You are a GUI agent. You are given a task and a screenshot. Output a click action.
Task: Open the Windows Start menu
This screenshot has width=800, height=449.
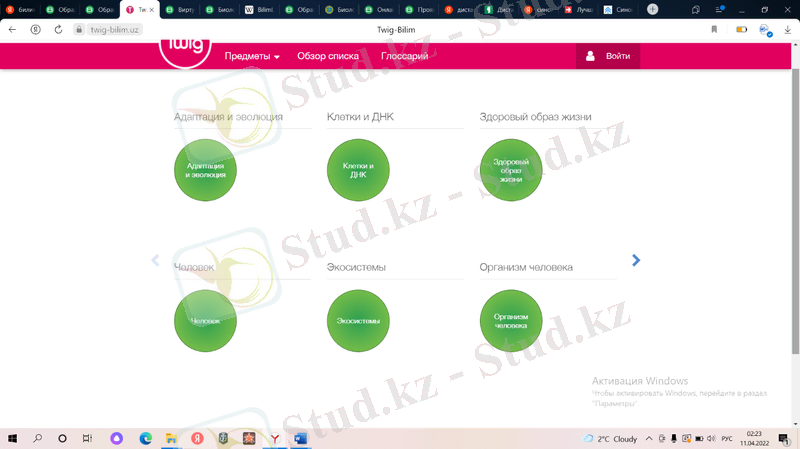(x=12, y=438)
